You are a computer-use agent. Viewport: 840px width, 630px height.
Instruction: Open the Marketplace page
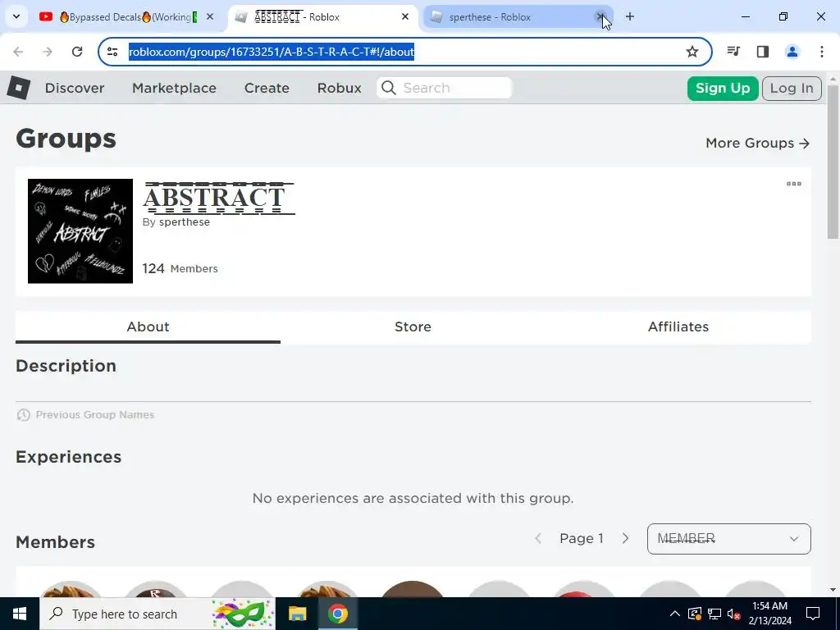[x=174, y=89]
